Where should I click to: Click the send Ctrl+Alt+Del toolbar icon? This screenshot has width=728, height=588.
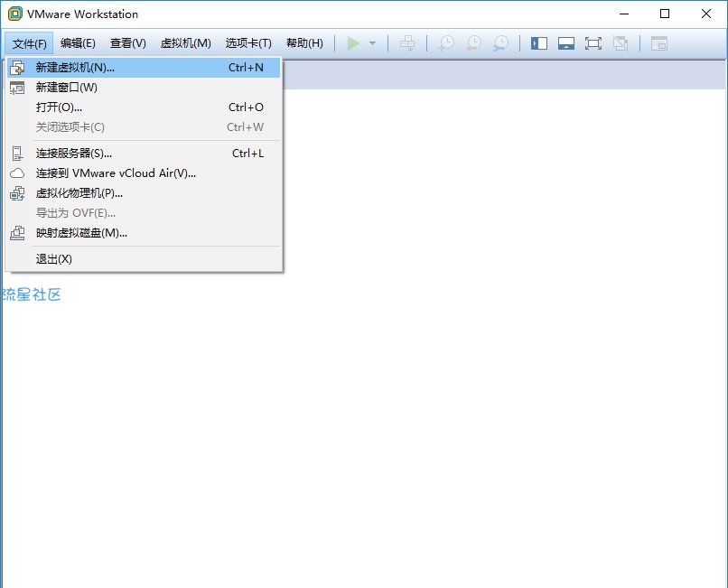click(x=407, y=43)
